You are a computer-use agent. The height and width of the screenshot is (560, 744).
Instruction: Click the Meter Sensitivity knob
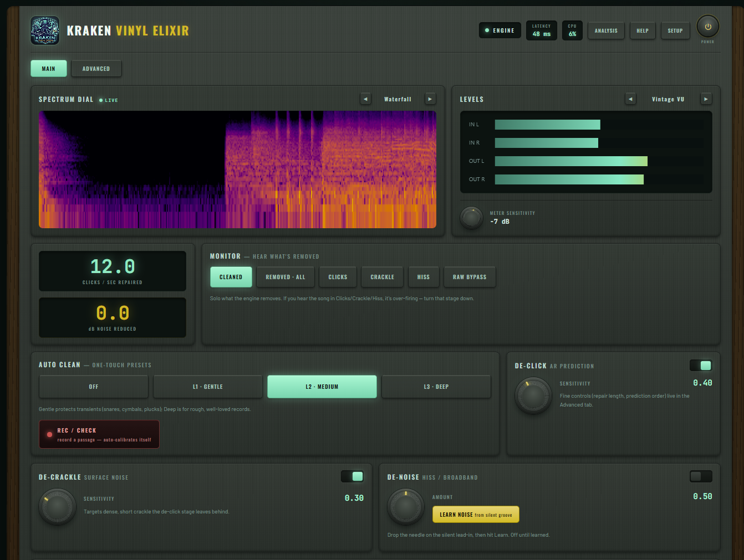(x=472, y=217)
